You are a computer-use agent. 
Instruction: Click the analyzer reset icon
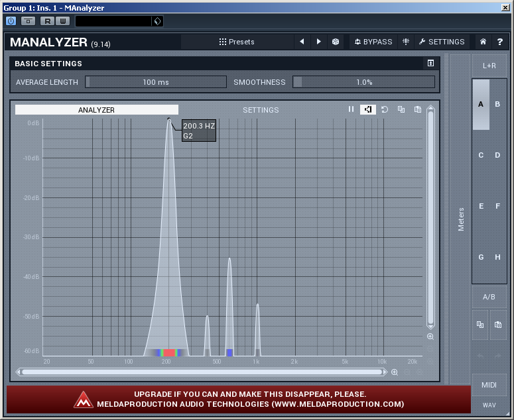click(x=385, y=109)
